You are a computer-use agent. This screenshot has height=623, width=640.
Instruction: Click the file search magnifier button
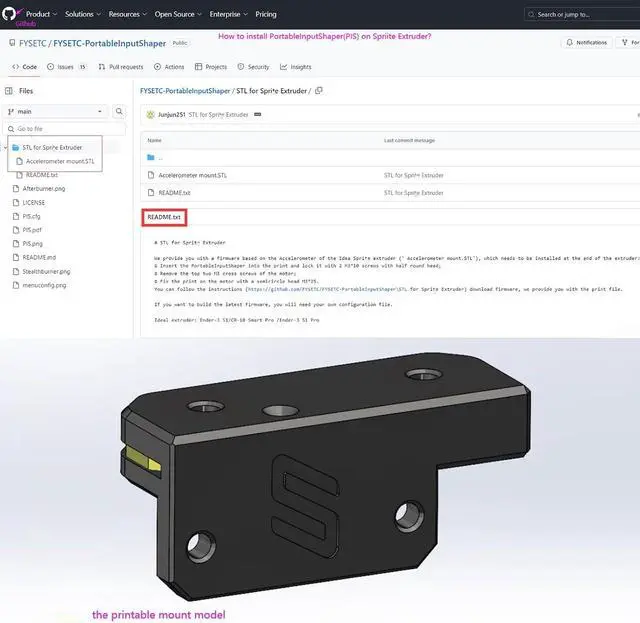[x=119, y=111]
